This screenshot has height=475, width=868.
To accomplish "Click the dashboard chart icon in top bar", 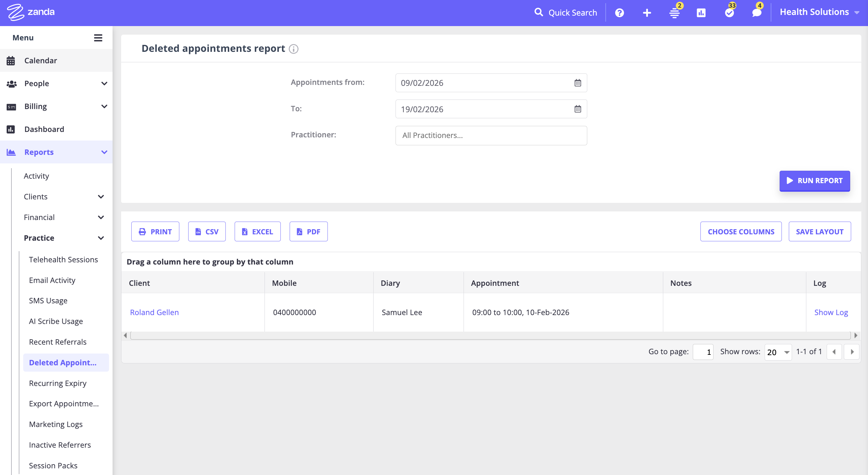I will tap(701, 13).
